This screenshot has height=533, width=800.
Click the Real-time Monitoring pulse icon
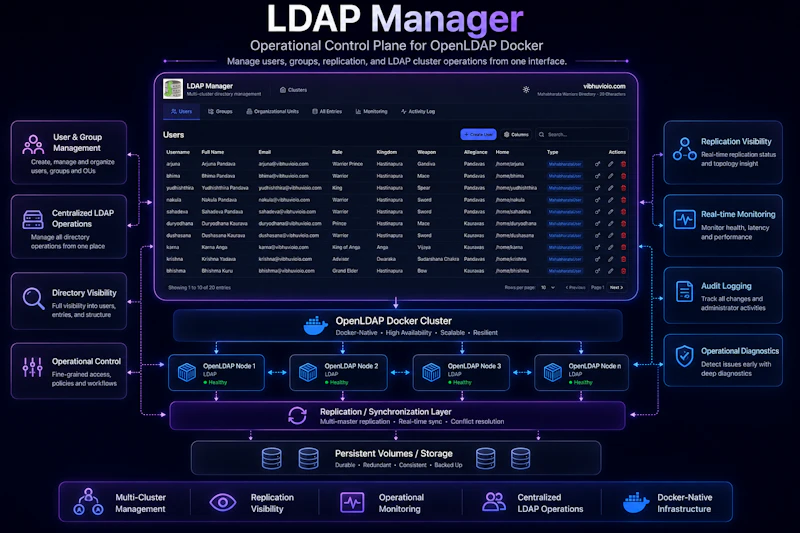[x=684, y=220]
